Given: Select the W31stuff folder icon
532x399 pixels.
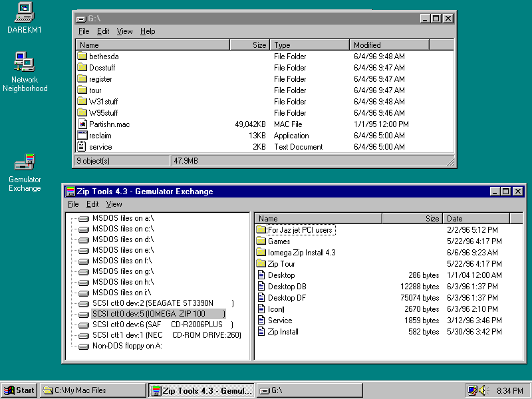Looking at the screenshot, I should 82,101.
